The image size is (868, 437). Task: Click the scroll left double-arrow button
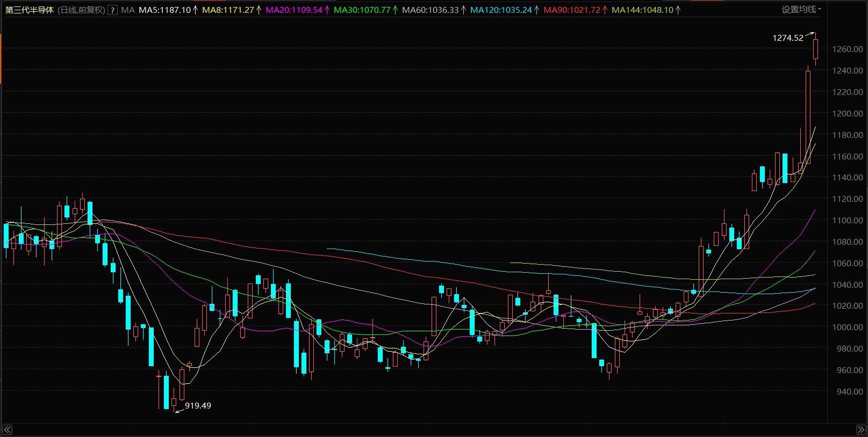pos(7,429)
